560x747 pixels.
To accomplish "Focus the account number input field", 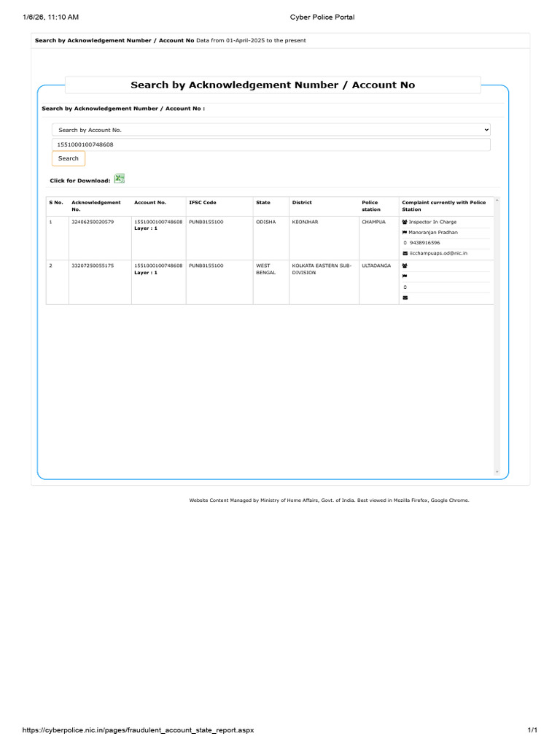I will tap(271, 144).
